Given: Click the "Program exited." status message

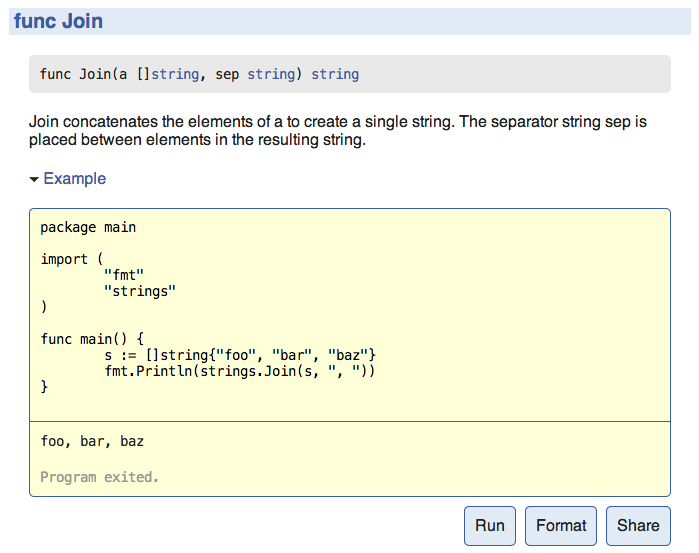Looking at the screenshot, I should (99, 477).
